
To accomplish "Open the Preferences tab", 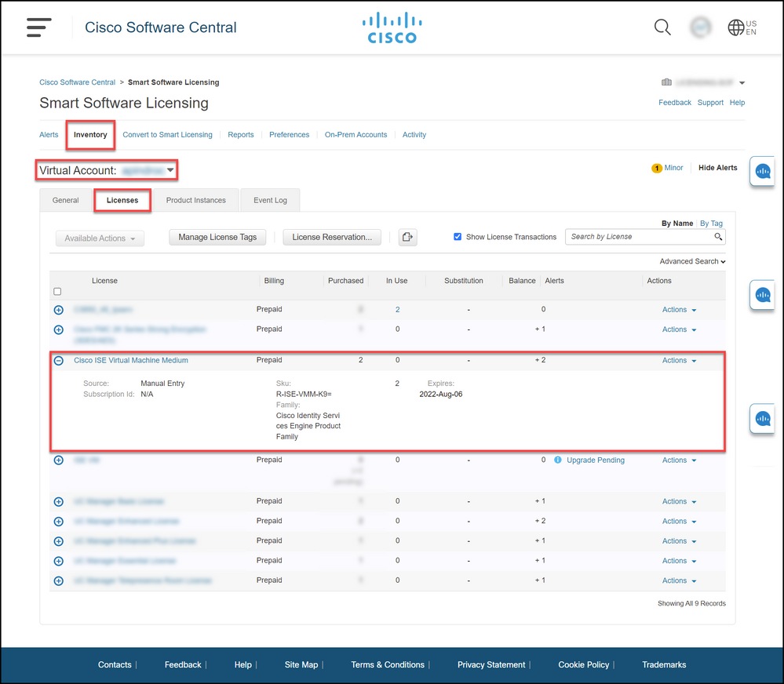I will click(x=289, y=134).
